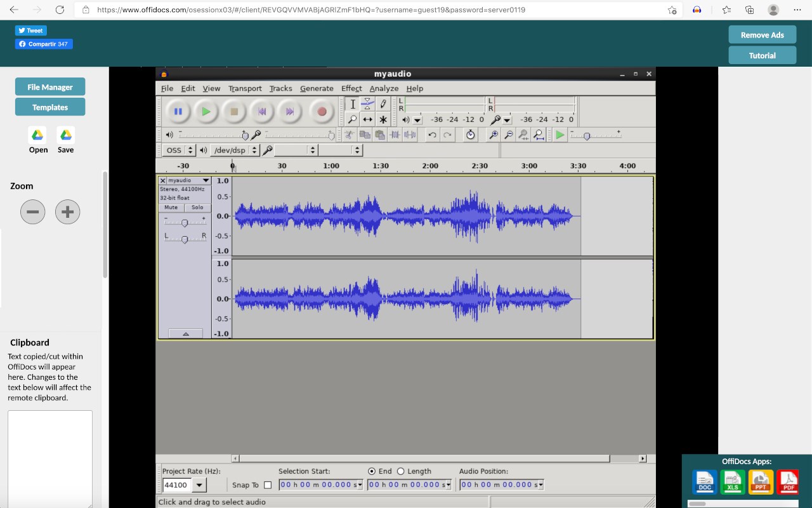Open the recording meter options dropdown

(507, 119)
